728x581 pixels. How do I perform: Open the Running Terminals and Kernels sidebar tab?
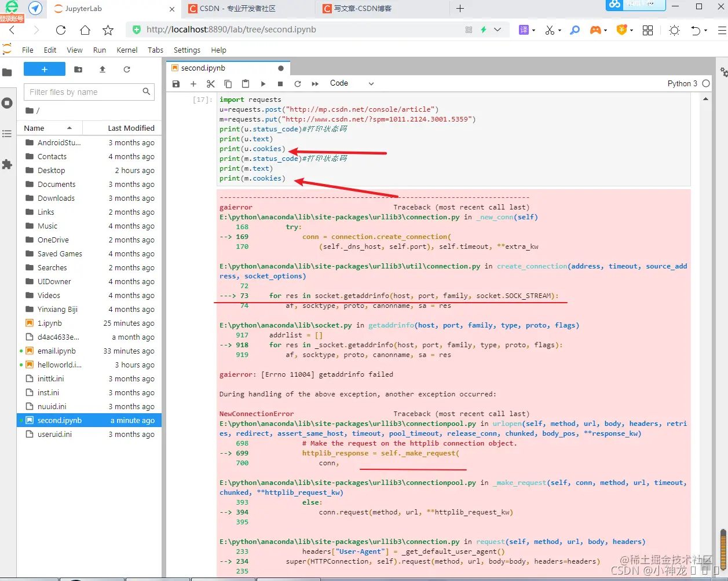click(7, 103)
